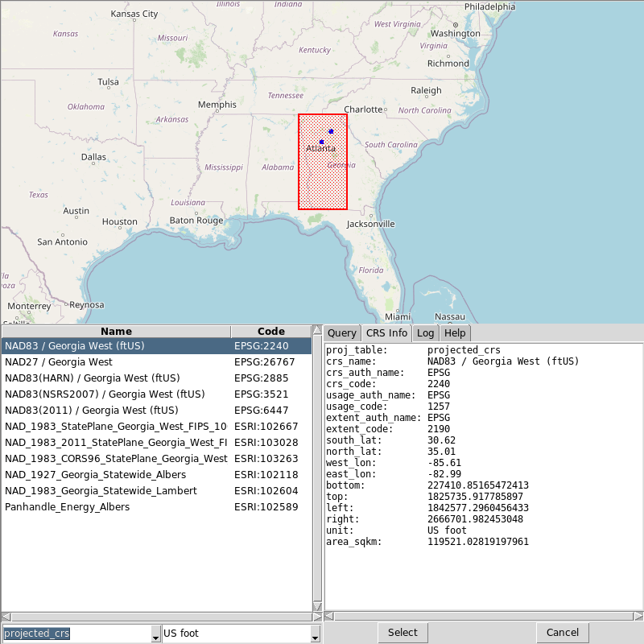
Task: Select NAD83(2011) / Georgia West (ftUS) row
Action: point(156,411)
